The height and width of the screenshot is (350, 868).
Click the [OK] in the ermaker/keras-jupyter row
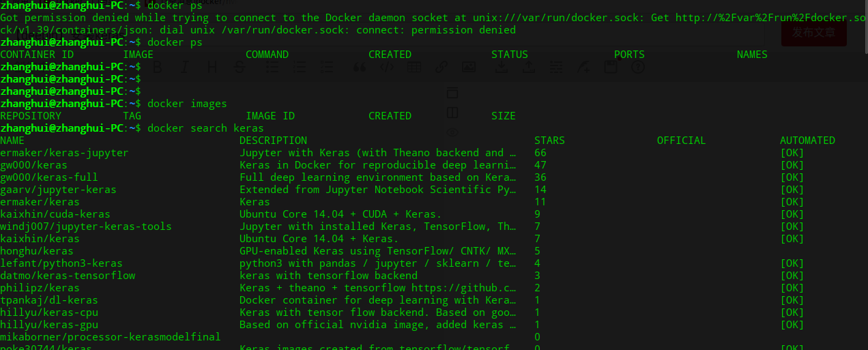(792, 153)
